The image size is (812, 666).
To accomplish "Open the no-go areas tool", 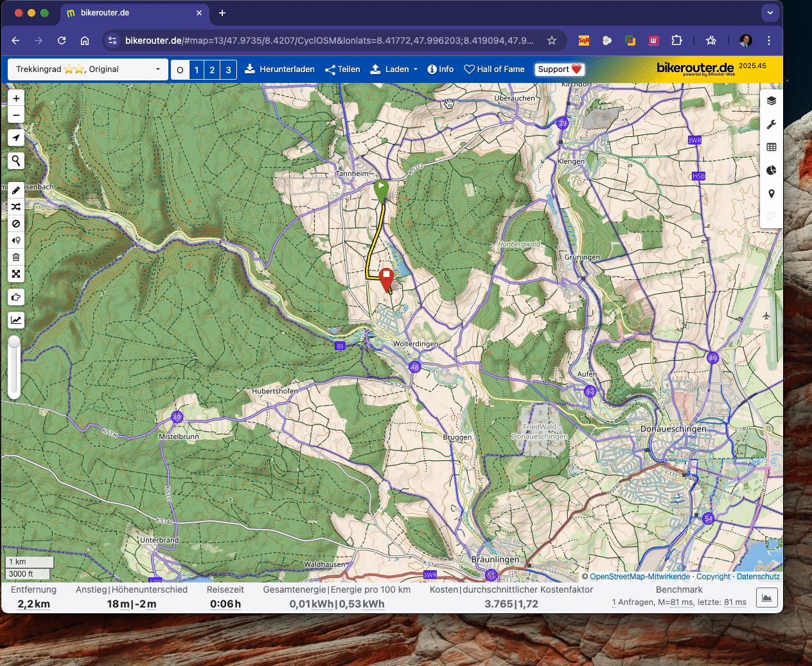I will (x=16, y=224).
